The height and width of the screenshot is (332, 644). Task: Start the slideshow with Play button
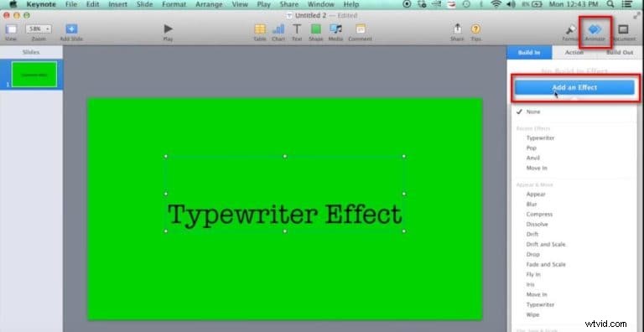click(x=168, y=29)
